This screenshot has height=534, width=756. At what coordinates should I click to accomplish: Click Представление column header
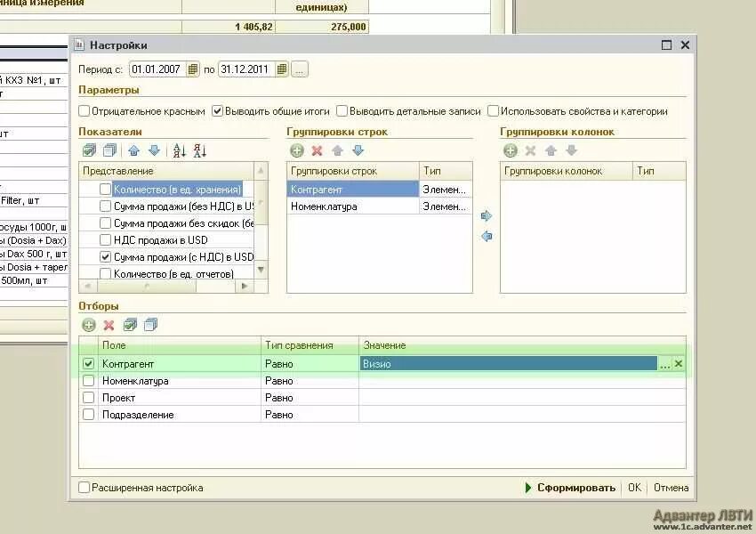166,171
